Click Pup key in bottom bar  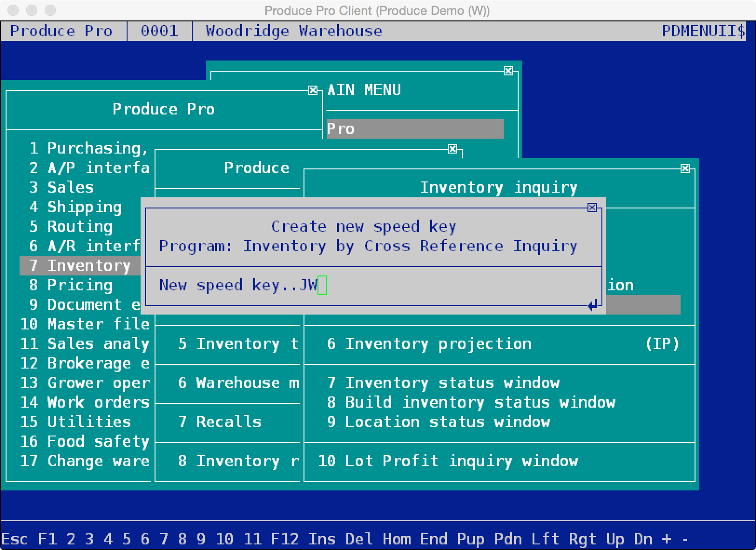[x=471, y=539]
